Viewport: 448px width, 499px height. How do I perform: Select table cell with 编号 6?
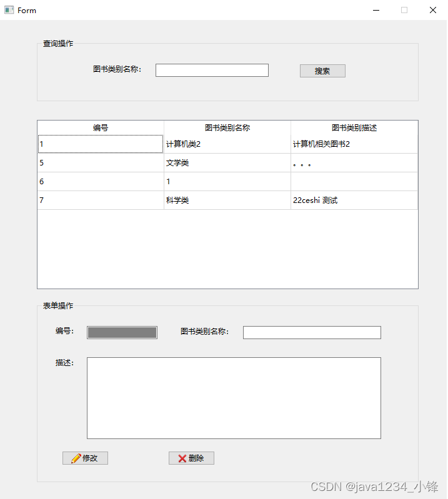pos(101,182)
